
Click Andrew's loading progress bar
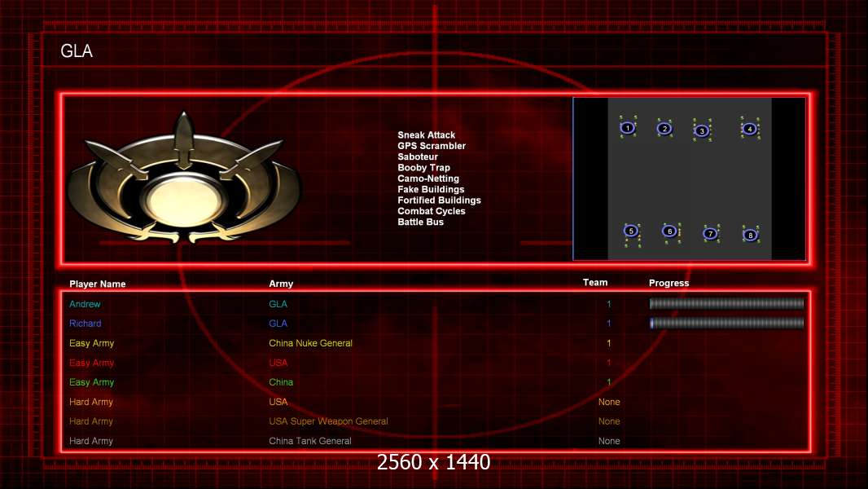point(726,303)
